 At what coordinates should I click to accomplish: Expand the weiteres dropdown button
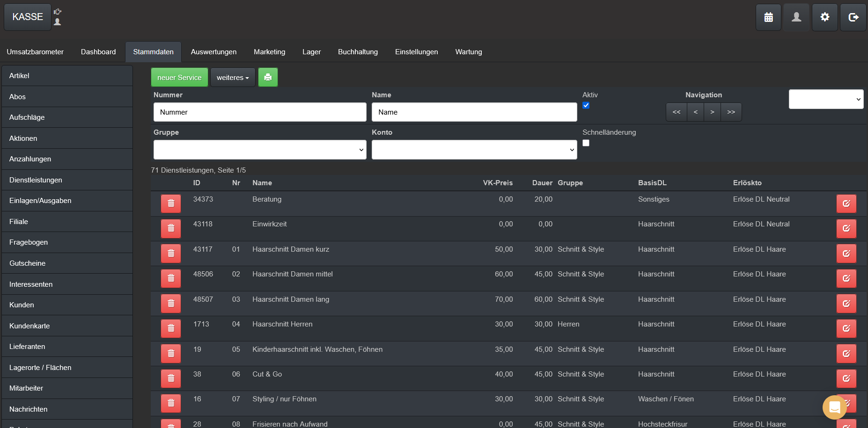tap(233, 77)
